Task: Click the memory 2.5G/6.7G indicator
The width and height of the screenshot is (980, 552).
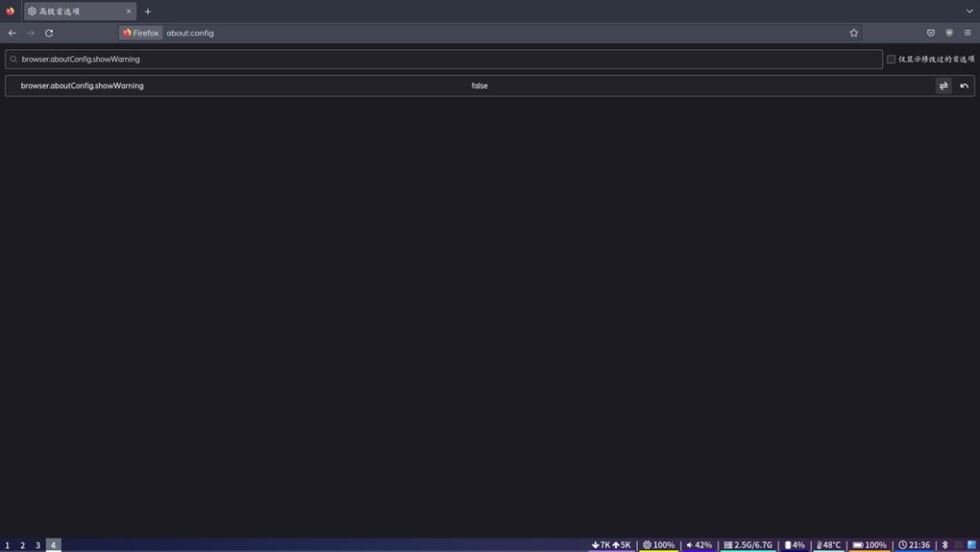Action: (748, 545)
